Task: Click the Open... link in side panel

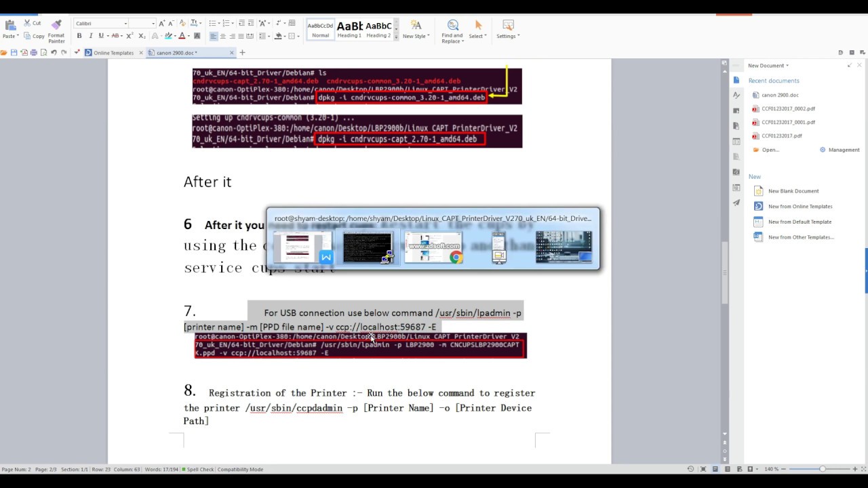Action: tap(766, 150)
